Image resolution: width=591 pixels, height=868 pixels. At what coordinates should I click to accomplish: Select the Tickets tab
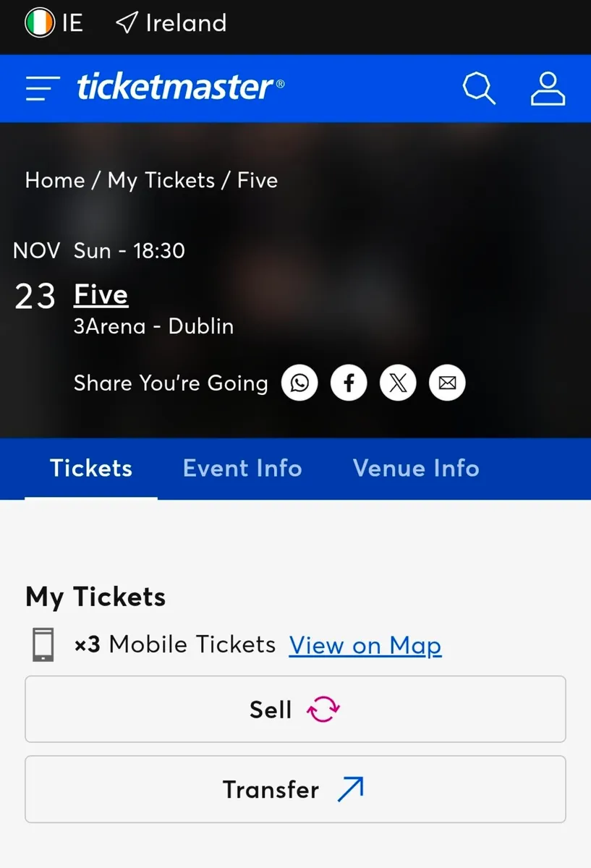(91, 468)
